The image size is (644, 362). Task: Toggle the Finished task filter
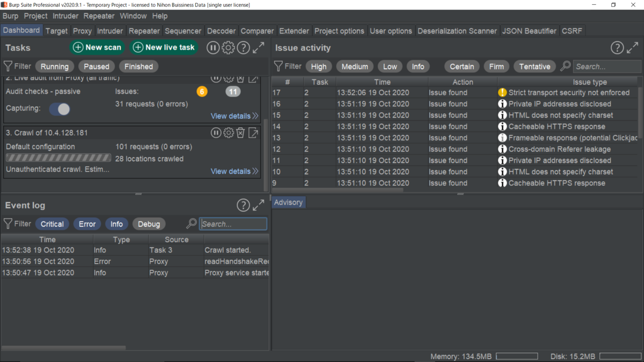(138, 67)
